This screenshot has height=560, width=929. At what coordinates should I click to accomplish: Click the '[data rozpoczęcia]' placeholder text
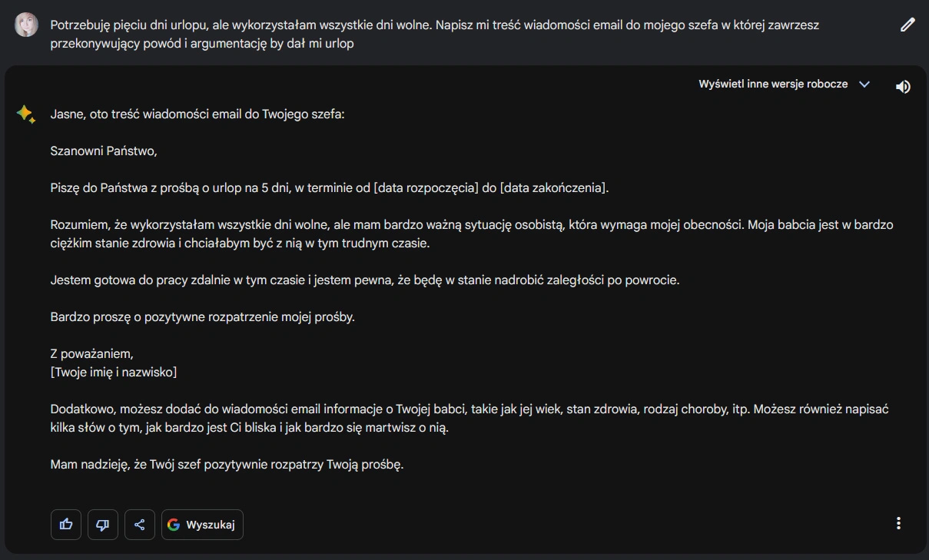coord(426,188)
